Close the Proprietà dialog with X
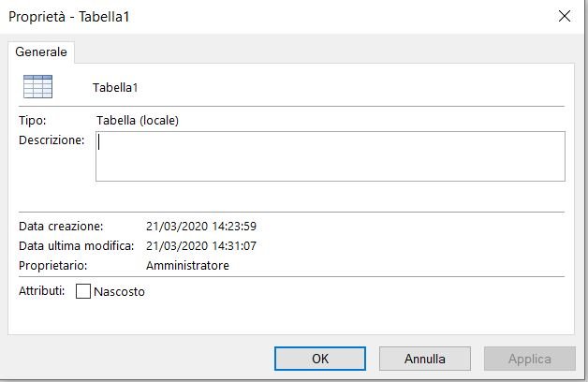The image size is (588, 382). (x=565, y=16)
